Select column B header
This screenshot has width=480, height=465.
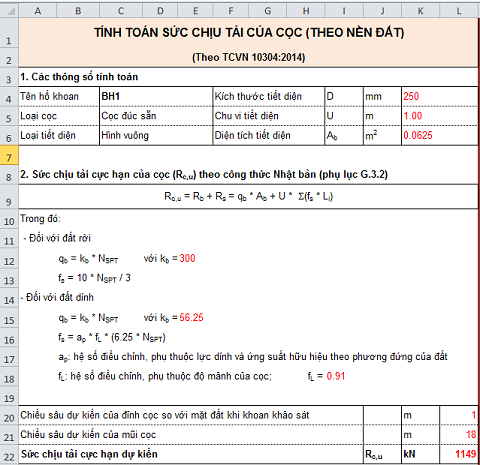click(x=78, y=11)
